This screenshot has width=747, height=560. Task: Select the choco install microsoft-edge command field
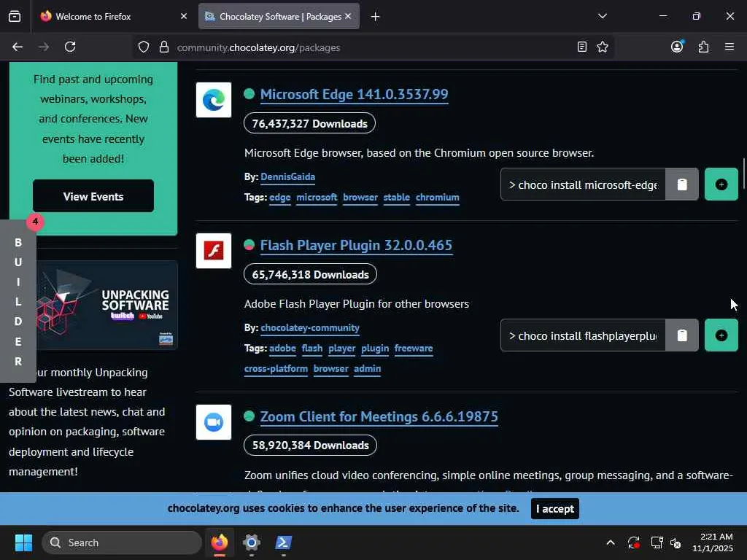click(x=583, y=184)
